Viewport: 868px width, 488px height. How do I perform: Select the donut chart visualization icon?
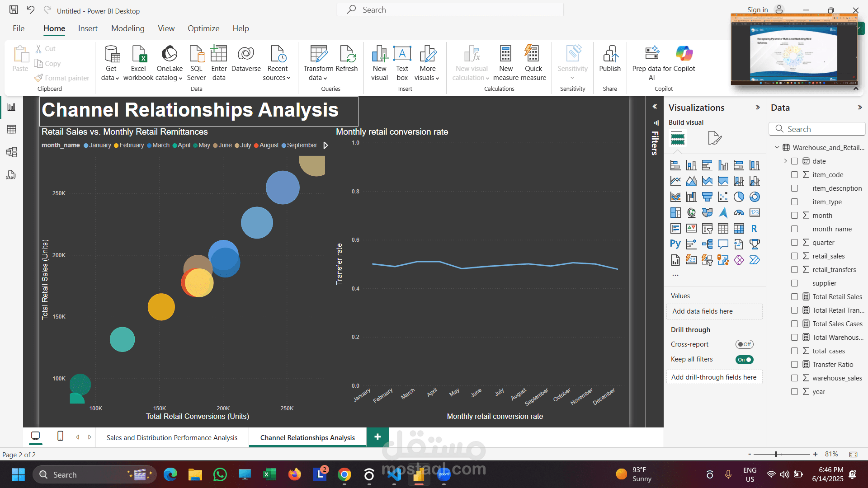755,197
